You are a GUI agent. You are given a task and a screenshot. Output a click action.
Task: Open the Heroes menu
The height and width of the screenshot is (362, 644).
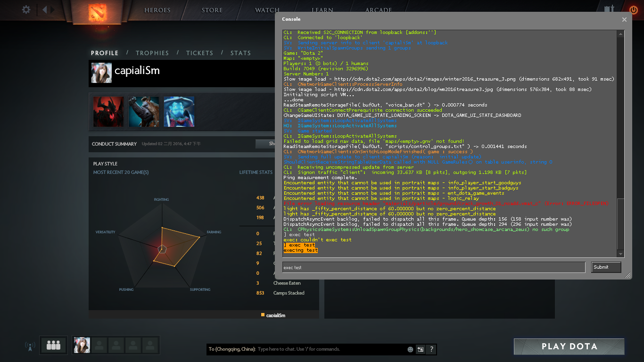tap(157, 10)
